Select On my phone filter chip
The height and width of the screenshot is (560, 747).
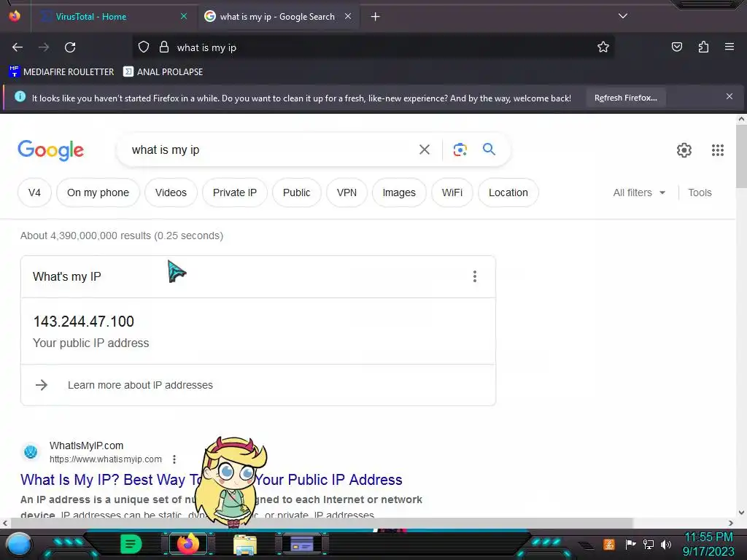[98, 192]
